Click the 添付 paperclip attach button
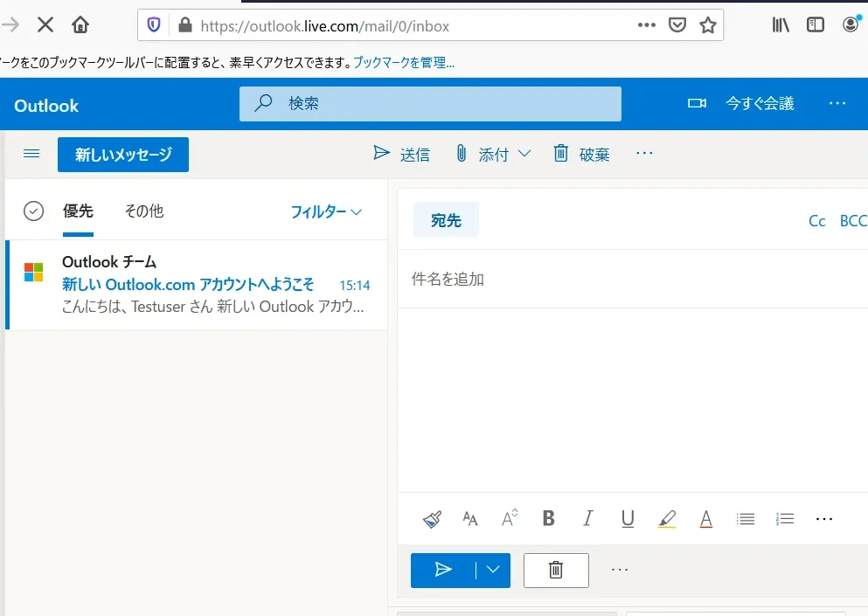The image size is (868, 616). tap(483, 154)
